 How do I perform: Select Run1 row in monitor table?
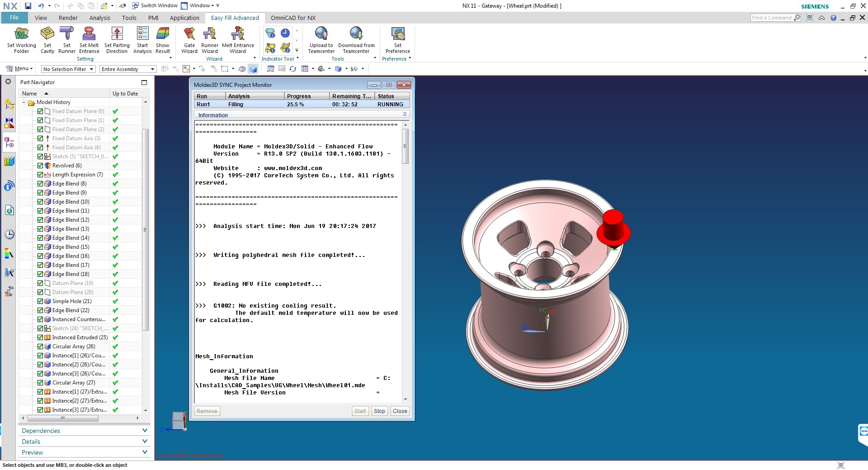click(x=302, y=104)
